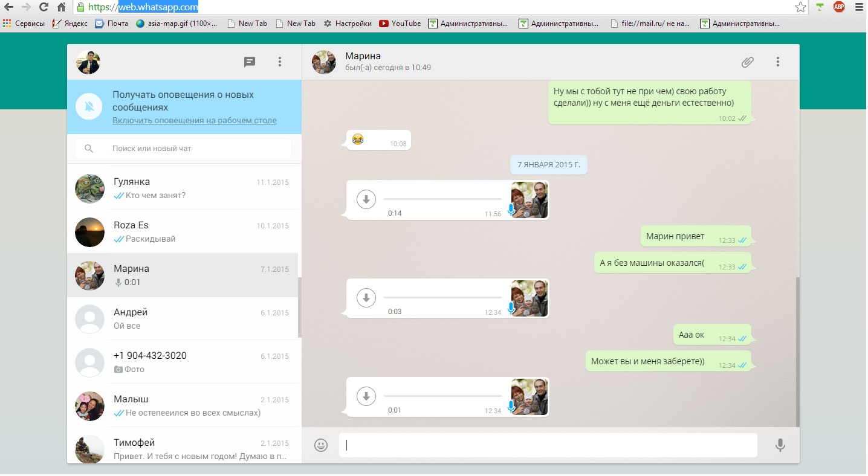Download the 0:01 voice message at 12:34
The width and height of the screenshot is (868, 476).
tap(366, 396)
